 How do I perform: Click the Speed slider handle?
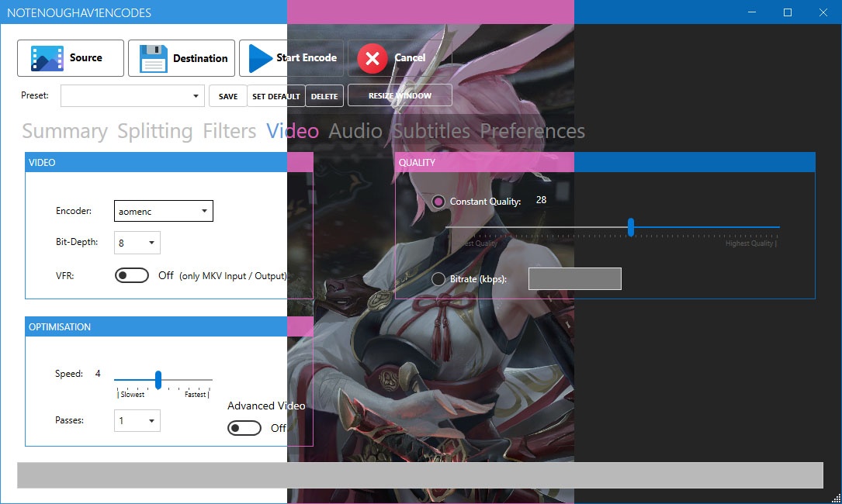pyautogui.click(x=158, y=379)
